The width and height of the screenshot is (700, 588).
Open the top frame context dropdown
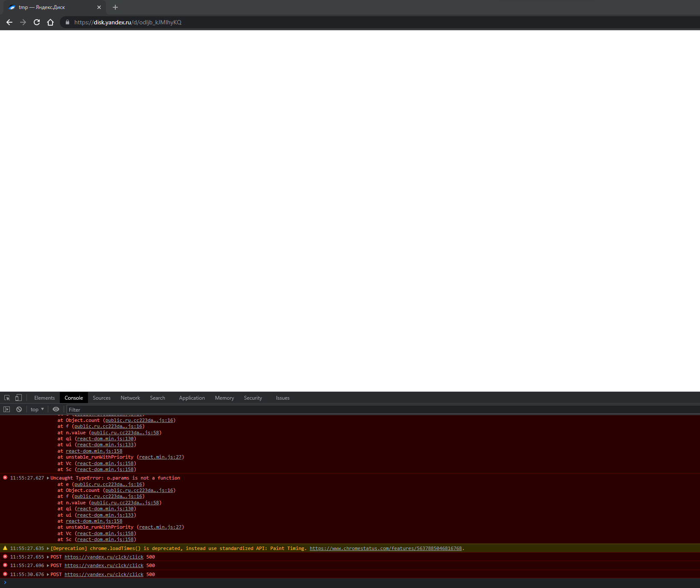point(37,409)
